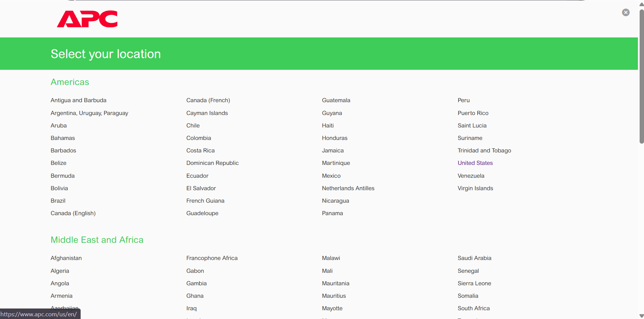The image size is (644, 319).
Task: Select Honduras
Action: click(x=335, y=138)
